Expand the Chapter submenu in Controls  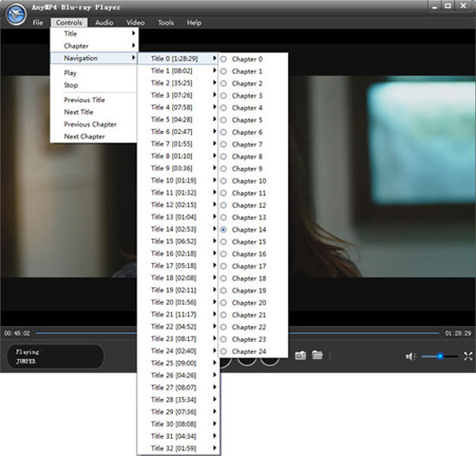coord(94,46)
